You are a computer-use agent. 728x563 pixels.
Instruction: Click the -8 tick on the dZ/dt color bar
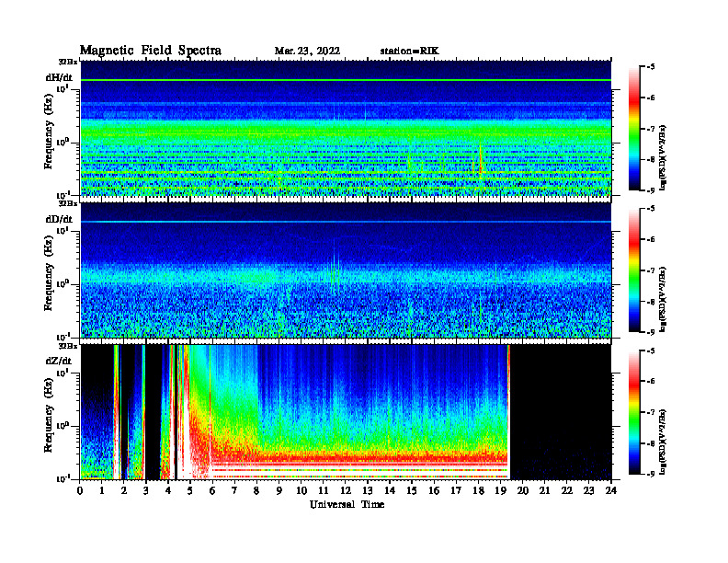coord(651,443)
